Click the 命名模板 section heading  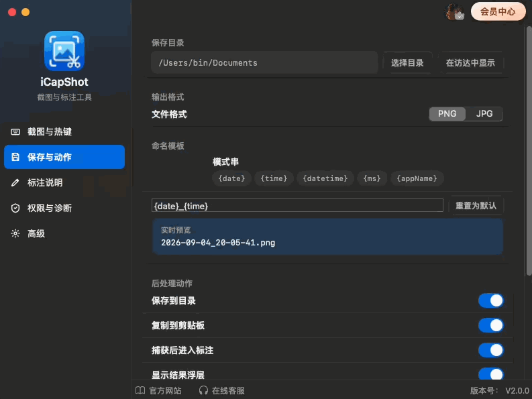pos(168,146)
